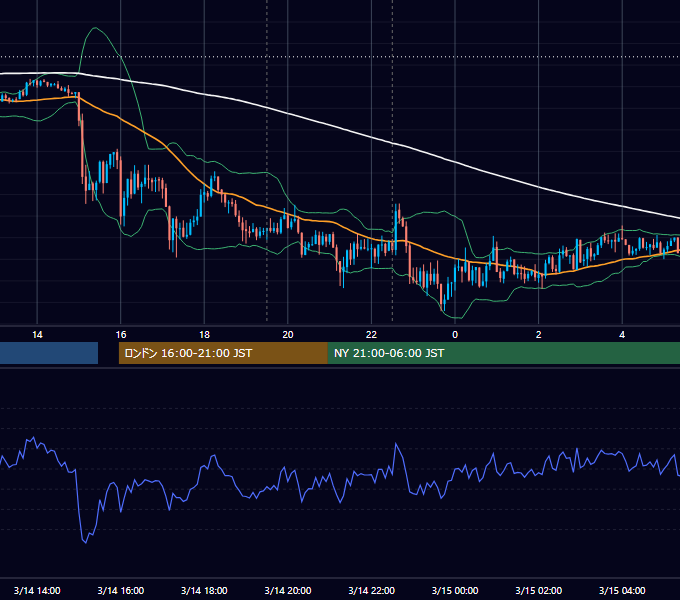Click the 22 hour label on price chart axis
Image resolution: width=680 pixels, height=600 pixels.
371,335
